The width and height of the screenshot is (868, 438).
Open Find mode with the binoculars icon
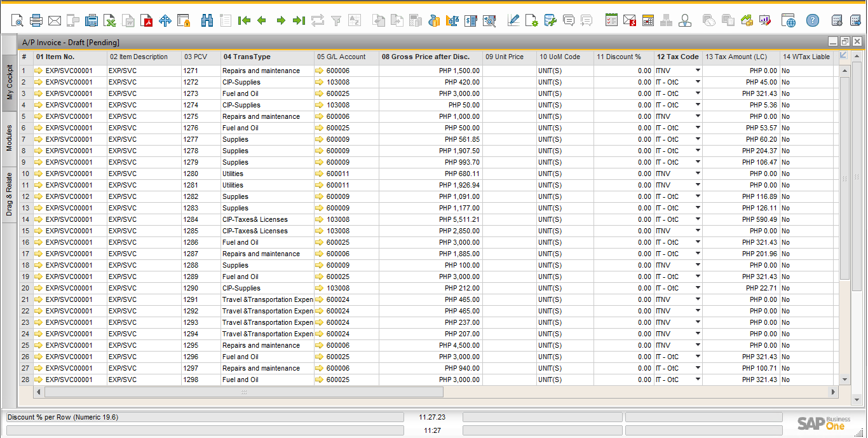pyautogui.click(x=207, y=21)
